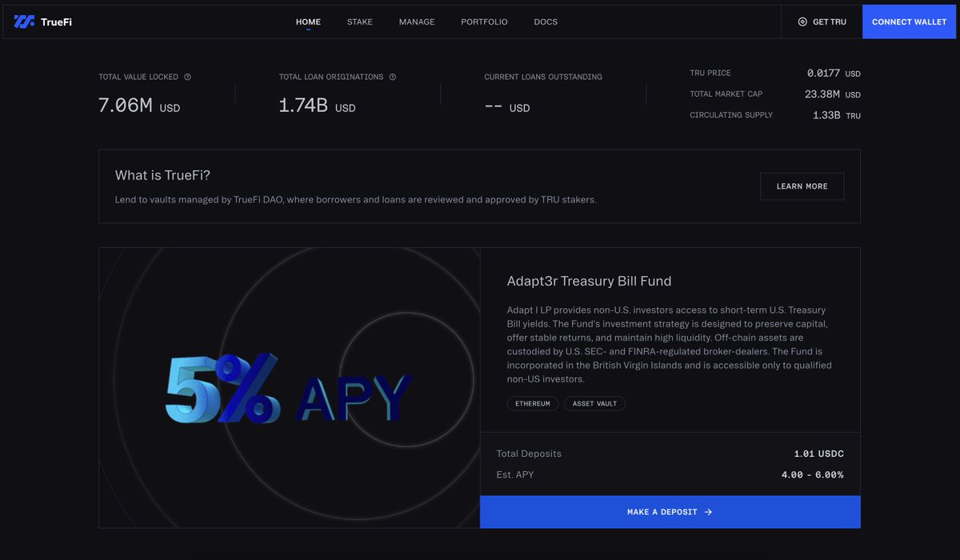Open the Total Loan Originations info tooltip

tap(392, 77)
